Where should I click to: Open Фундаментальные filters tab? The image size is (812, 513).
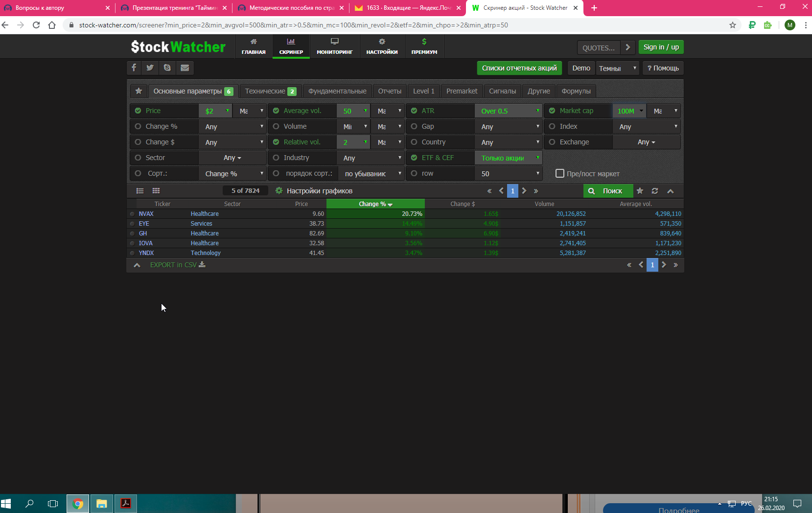pos(337,91)
